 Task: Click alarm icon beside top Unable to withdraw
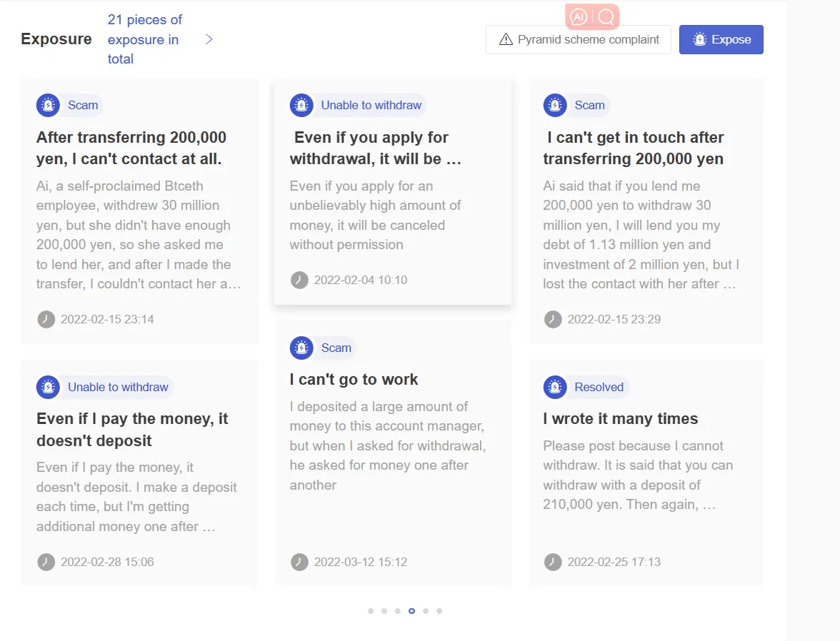(301, 105)
